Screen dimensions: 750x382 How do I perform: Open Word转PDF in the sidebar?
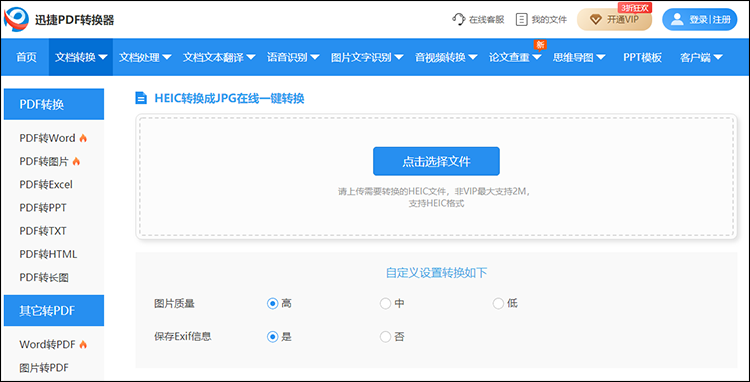tap(47, 344)
